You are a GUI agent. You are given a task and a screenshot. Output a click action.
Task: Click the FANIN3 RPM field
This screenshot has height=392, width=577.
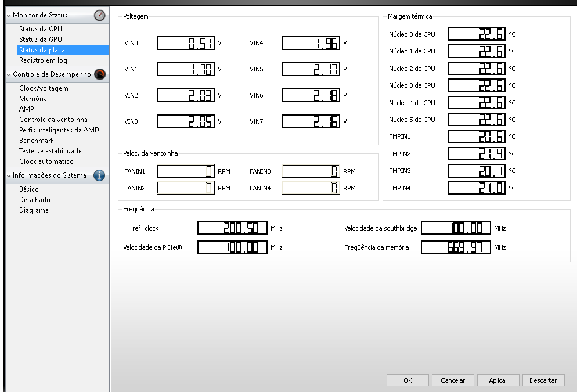[x=311, y=171]
